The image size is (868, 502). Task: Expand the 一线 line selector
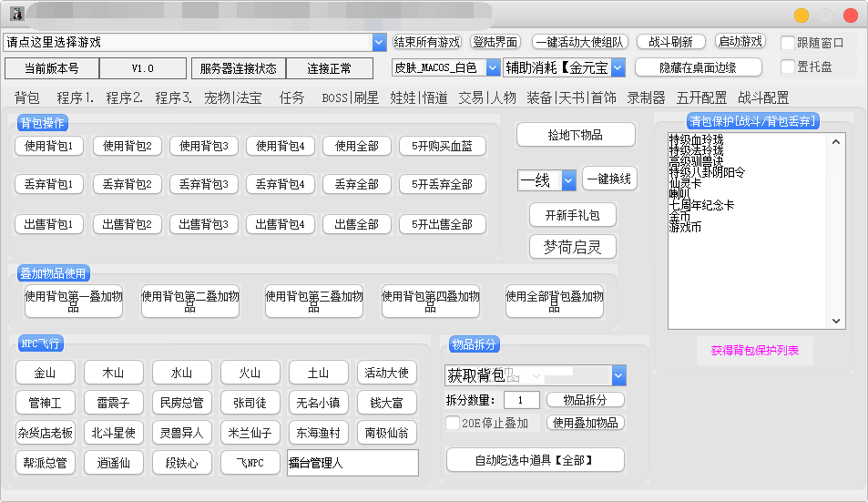568,180
